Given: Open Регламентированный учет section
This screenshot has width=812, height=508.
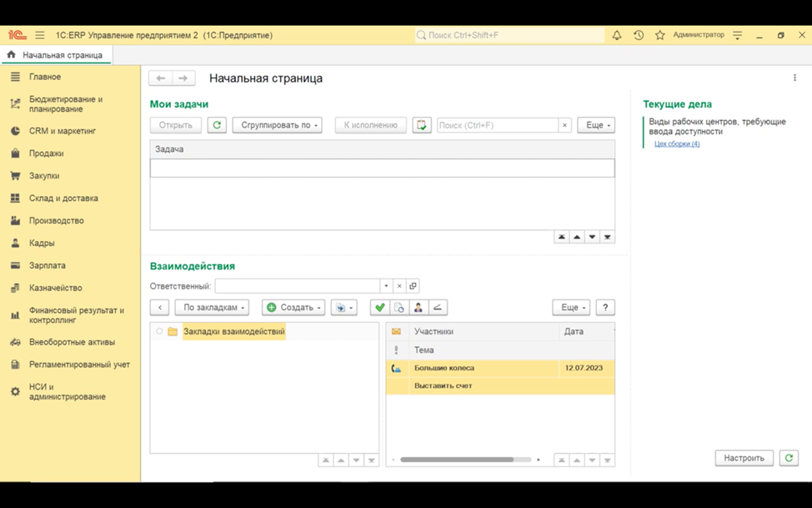Looking at the screenshot, I should click(79, 365).
